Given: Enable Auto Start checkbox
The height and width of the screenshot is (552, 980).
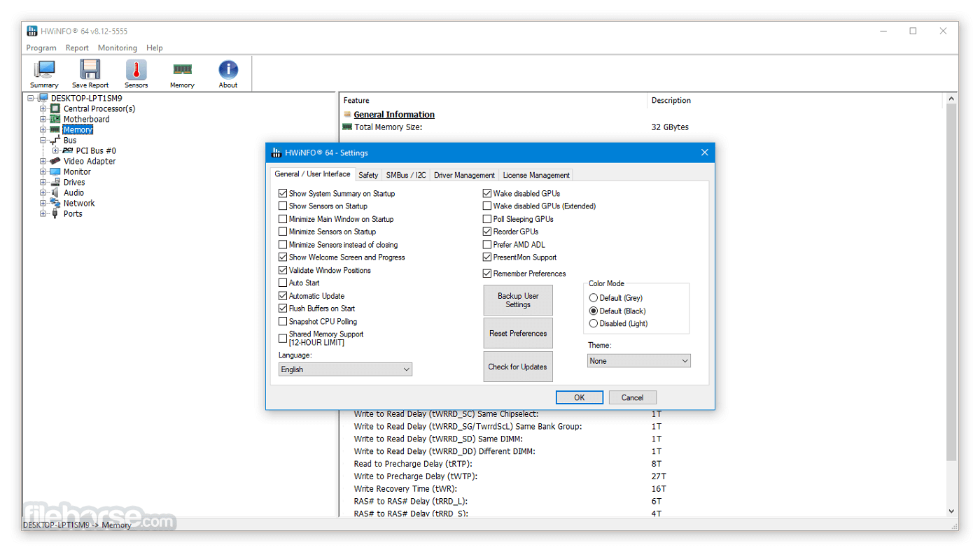Looking at the screenshot, I should 283,283.
